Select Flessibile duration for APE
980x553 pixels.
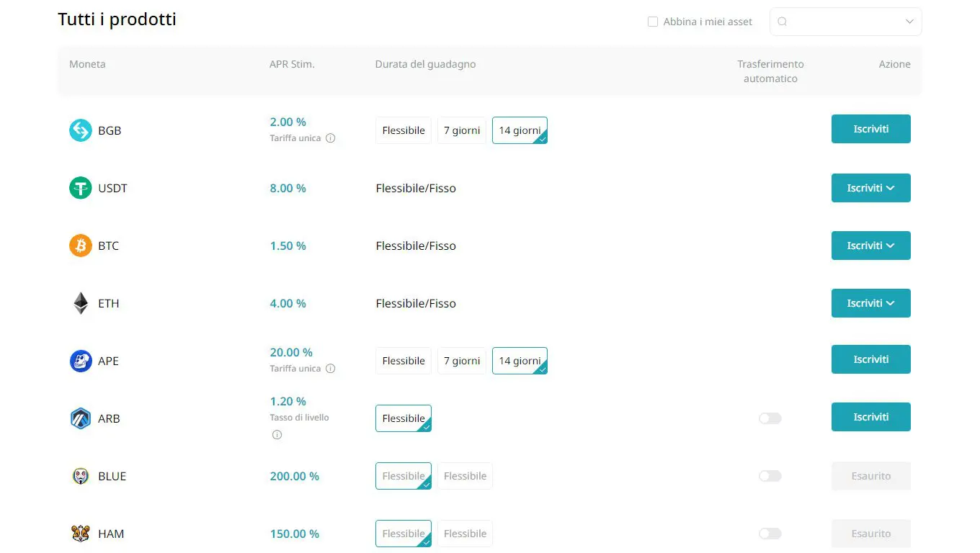click(x=404, y=361)
